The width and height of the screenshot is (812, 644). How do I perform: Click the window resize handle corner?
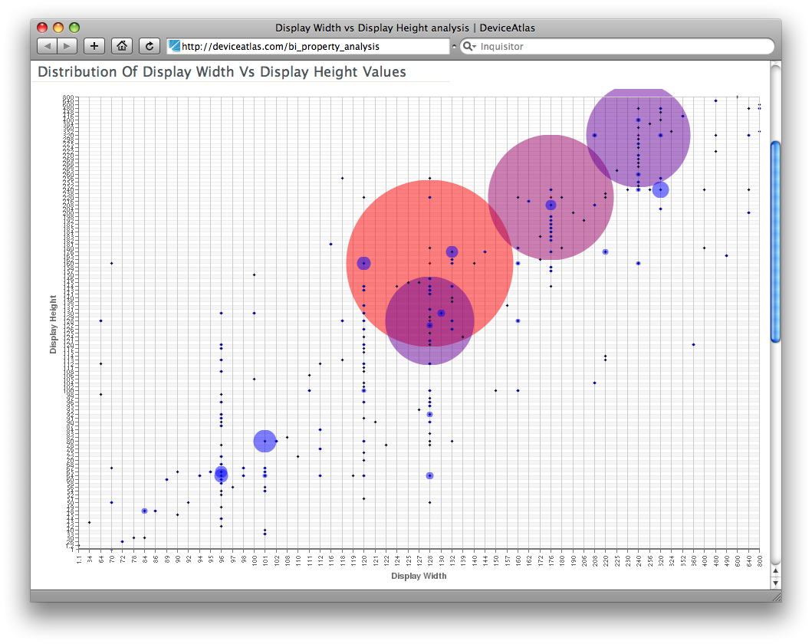coord(775,596)
